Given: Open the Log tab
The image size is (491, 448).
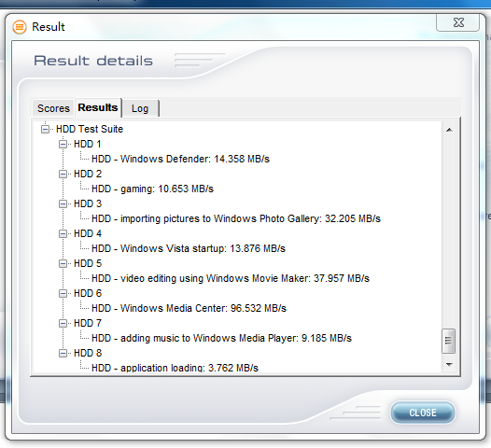Looking at the screenshot, I should point(140,108).
